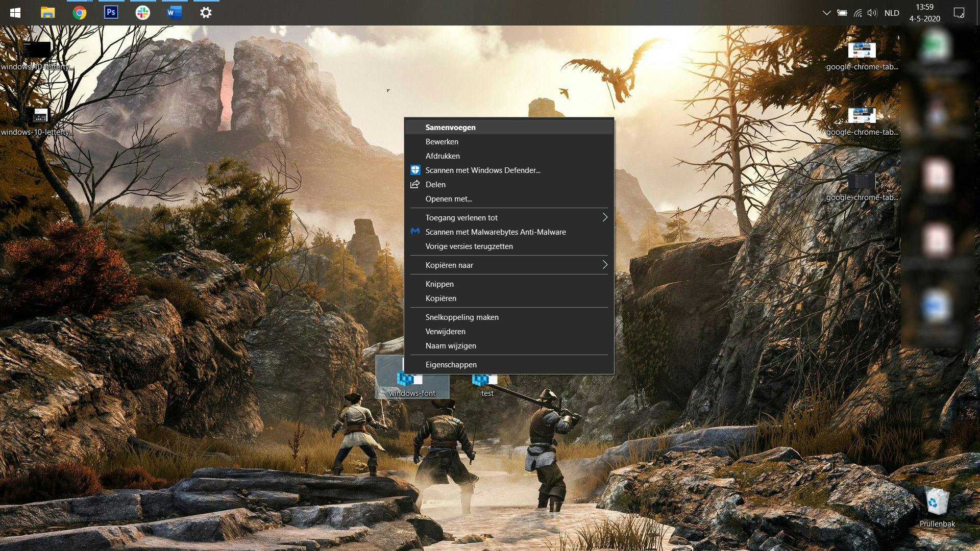This screenshot has width=980, height=551.
Task: Open Photoshop from the taskbar
Action: (x=111, y=12)
